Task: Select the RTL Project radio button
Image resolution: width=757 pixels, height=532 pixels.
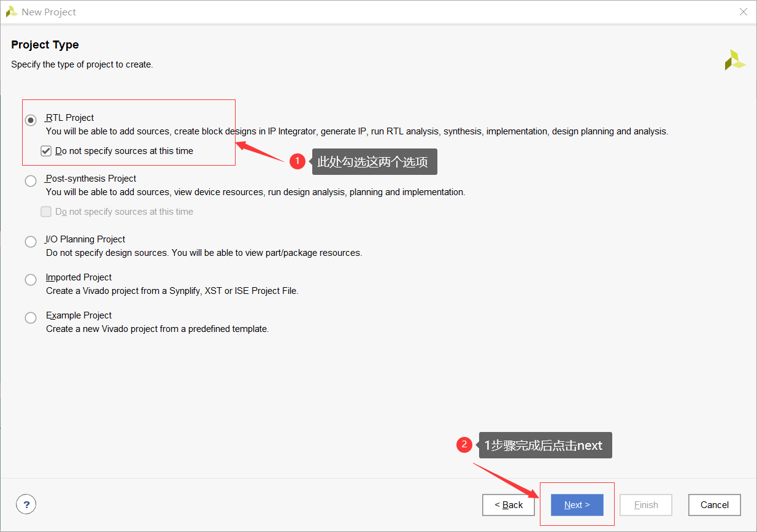Action: coord(31,120)
